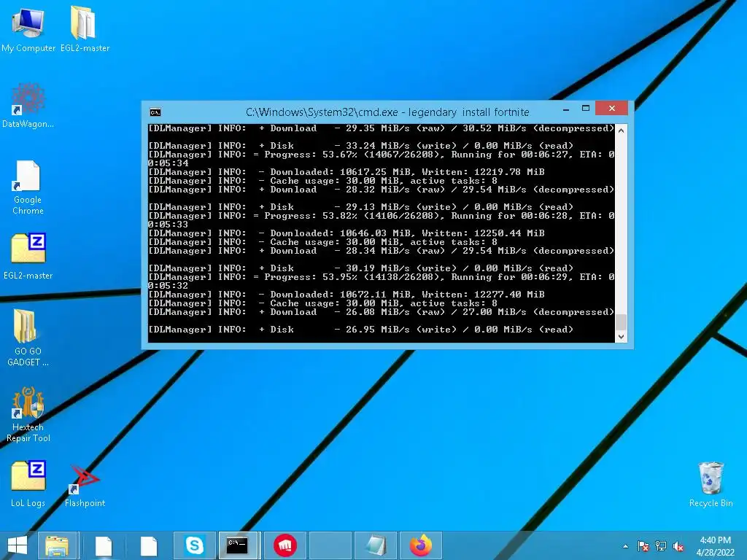
Task: Launch the DataWagon shortcut
Action: tap(28, 106)
